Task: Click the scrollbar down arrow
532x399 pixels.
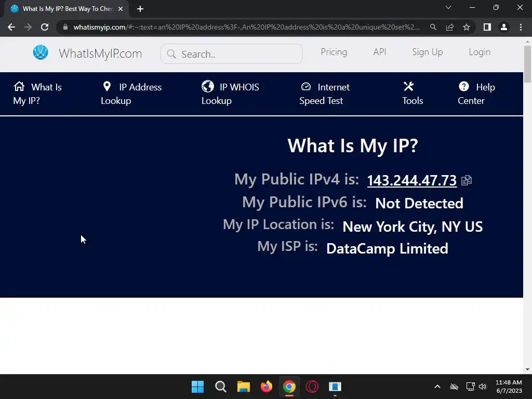Action: (527, 369)
